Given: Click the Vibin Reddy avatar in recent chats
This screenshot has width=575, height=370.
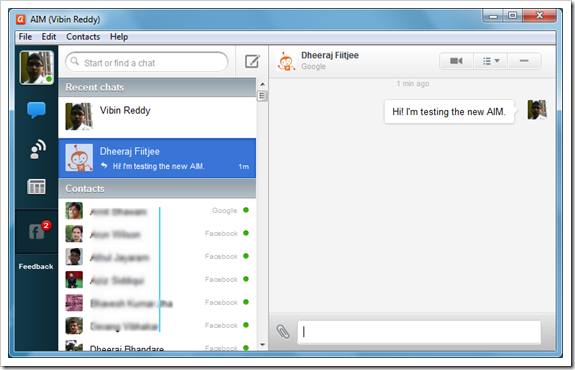Looking at the screenshot, I should (79, 116).
